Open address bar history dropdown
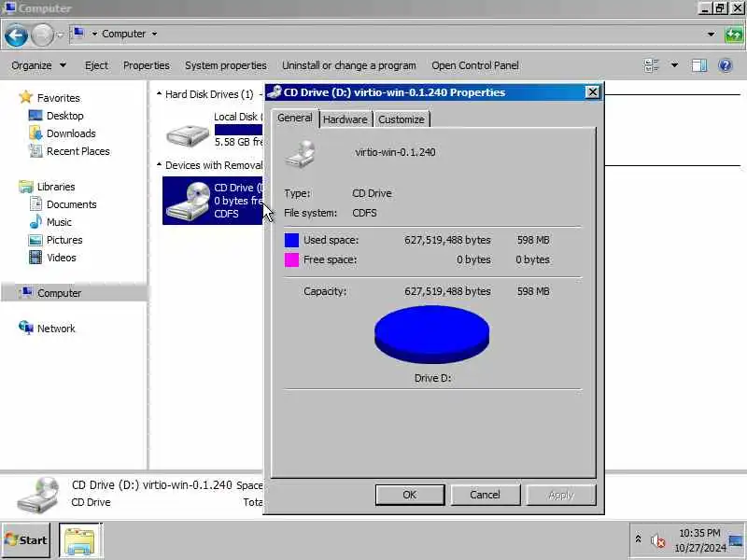This screenshot has width=747, height=560. (711, 35)
